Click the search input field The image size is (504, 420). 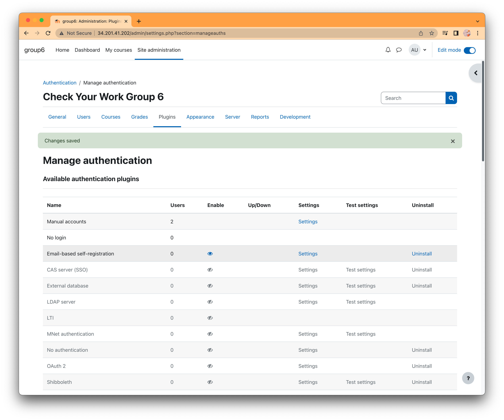(x=413, y=98)
